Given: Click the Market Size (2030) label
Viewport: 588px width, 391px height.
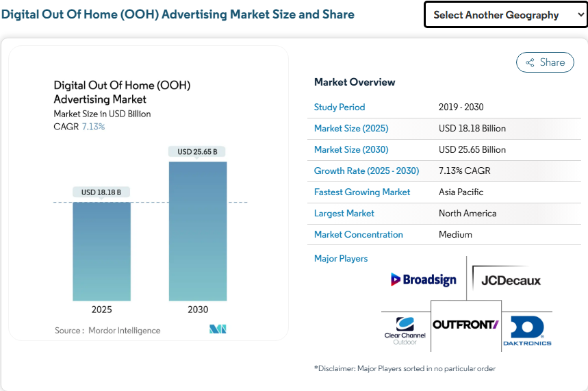Looking at the screenshot, I should (x=350, y=149).
